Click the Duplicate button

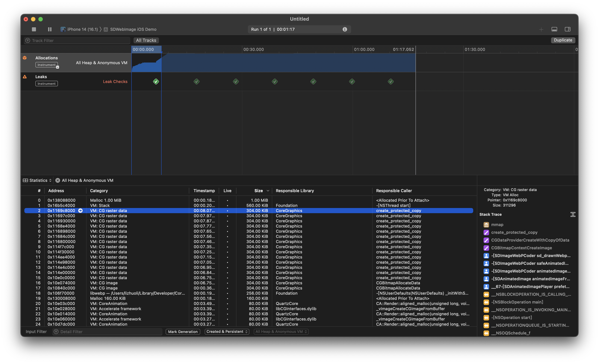coord(563,40)
